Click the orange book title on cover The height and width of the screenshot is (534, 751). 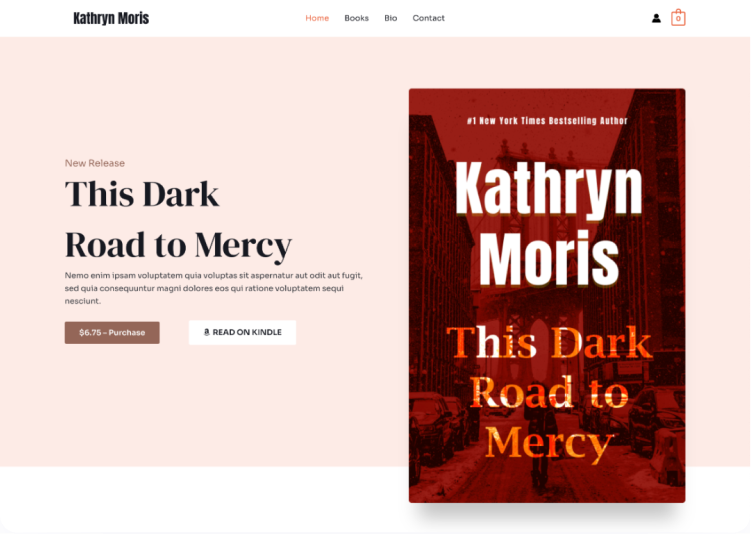(x=549, y=393)
